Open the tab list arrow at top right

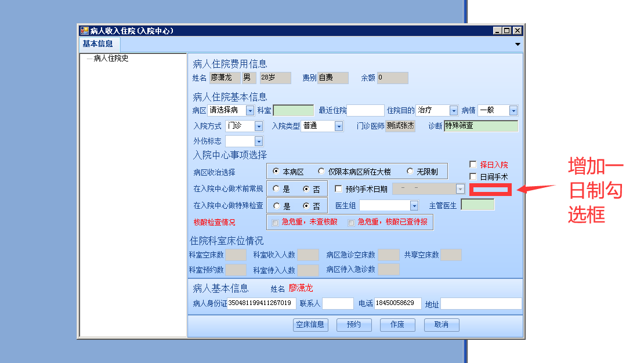click(518, 44)
